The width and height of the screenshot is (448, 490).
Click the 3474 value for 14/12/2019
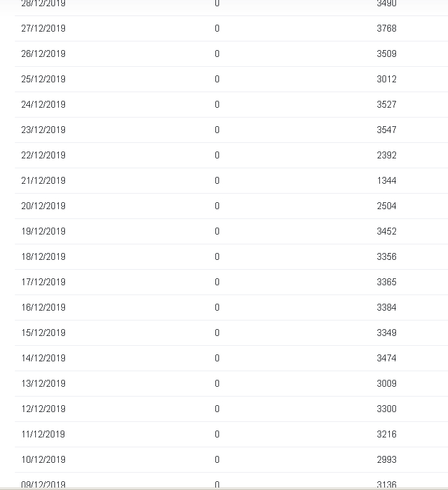point(386,358)
